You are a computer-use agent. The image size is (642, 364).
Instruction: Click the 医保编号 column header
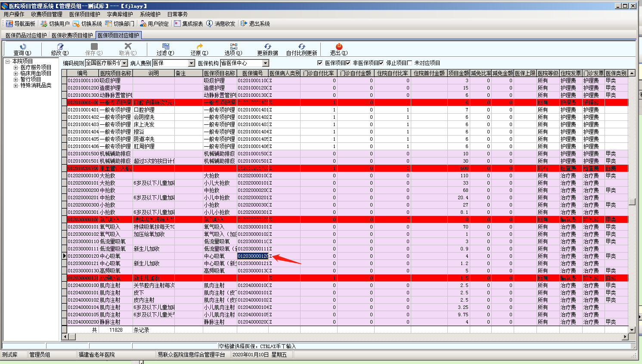point(253,73)
